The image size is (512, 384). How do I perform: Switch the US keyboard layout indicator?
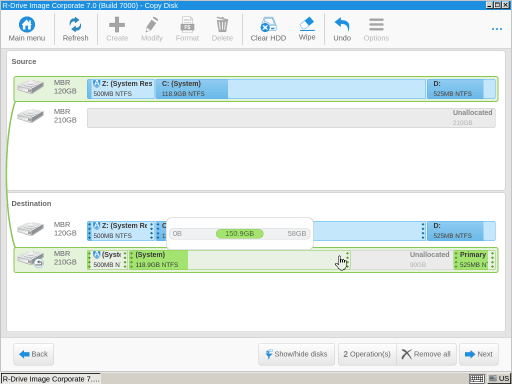[499, 379]
